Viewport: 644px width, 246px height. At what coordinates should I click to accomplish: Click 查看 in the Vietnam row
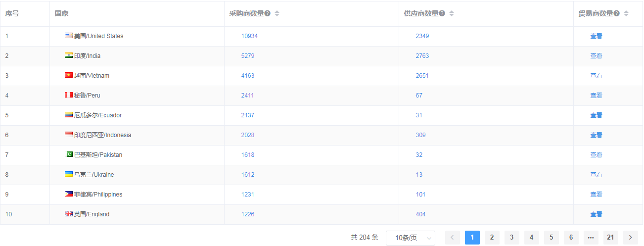596,76
